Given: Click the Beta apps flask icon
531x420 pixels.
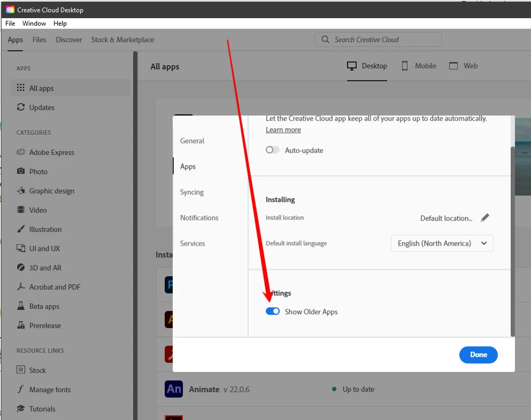Looking at the screenshot, I should pos(21,306).
